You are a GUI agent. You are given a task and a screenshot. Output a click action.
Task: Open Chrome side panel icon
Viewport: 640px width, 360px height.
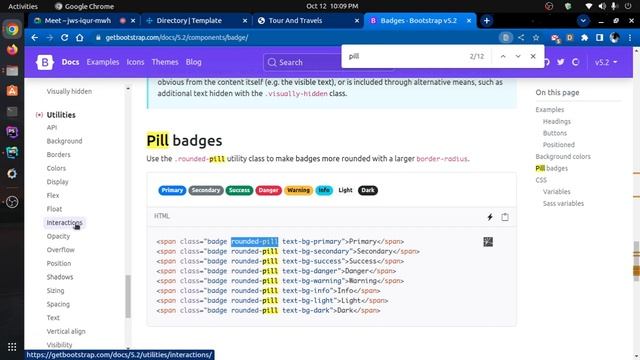pos(599,38)
